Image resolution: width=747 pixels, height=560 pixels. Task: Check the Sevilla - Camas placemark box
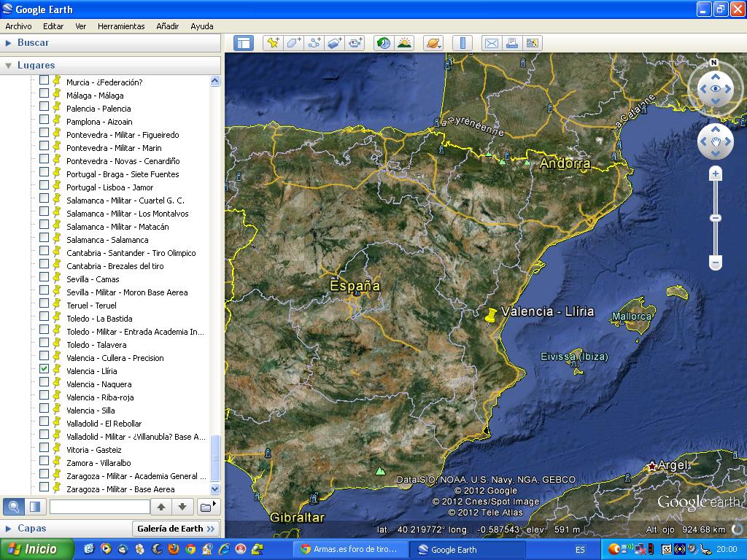pyautogui.click(x=44, y=278)
